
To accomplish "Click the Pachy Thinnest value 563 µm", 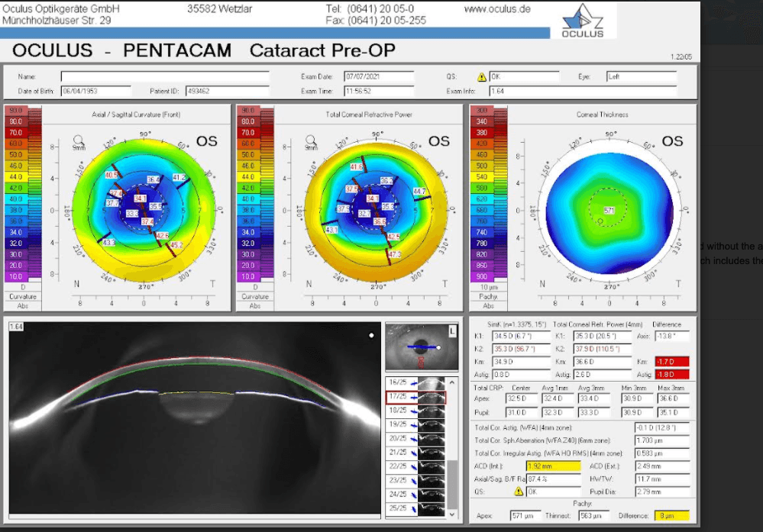I will coord(593,515).
